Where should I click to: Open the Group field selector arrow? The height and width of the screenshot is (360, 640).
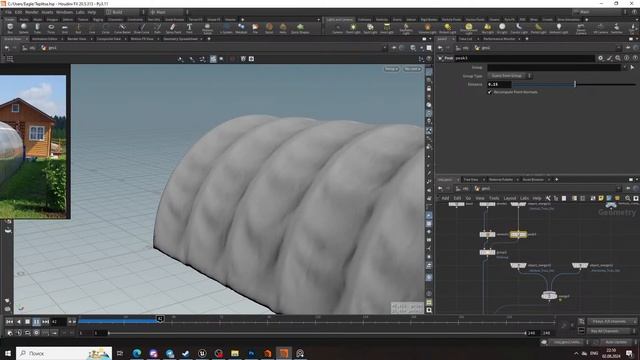(x=632, y=67)
